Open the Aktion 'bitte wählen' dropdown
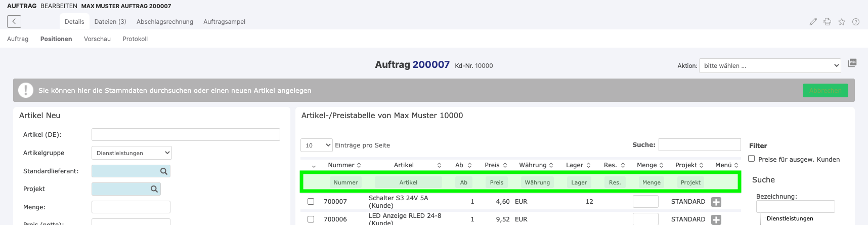 click(x=770, y=65)
